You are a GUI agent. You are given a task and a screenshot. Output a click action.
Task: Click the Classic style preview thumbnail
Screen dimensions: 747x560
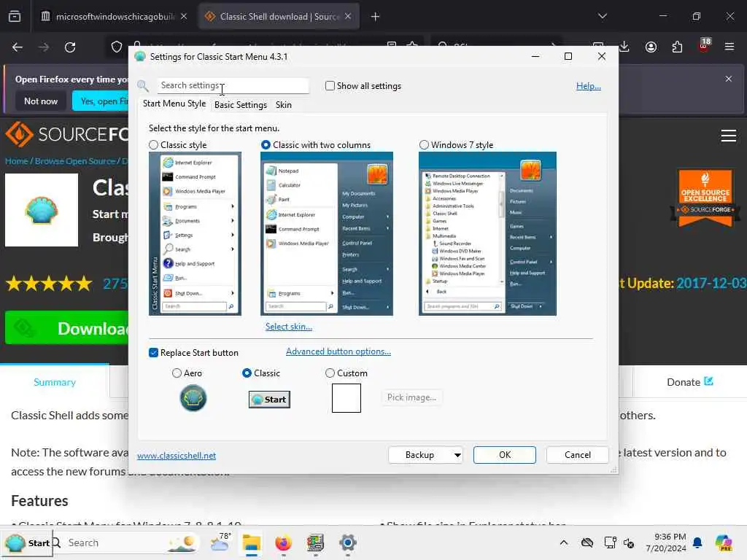[x=195, y=233]
